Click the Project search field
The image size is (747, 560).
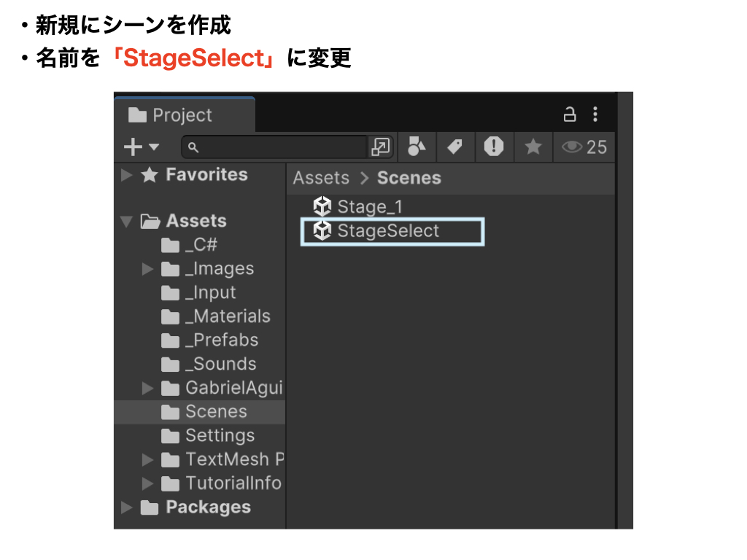click(277, 147)
